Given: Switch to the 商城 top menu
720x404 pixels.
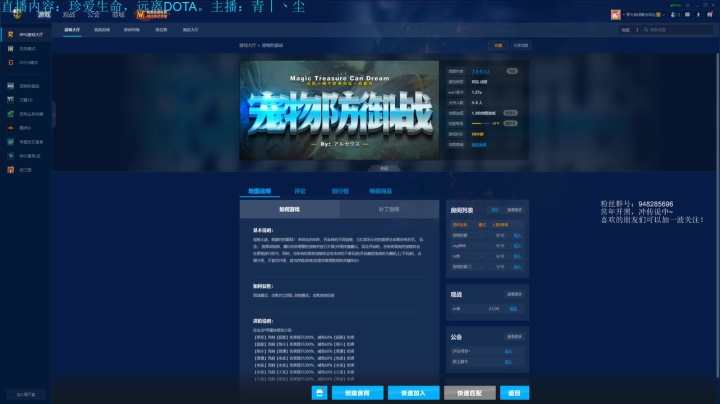Looking at the screenshot, I should coord(118,15).
